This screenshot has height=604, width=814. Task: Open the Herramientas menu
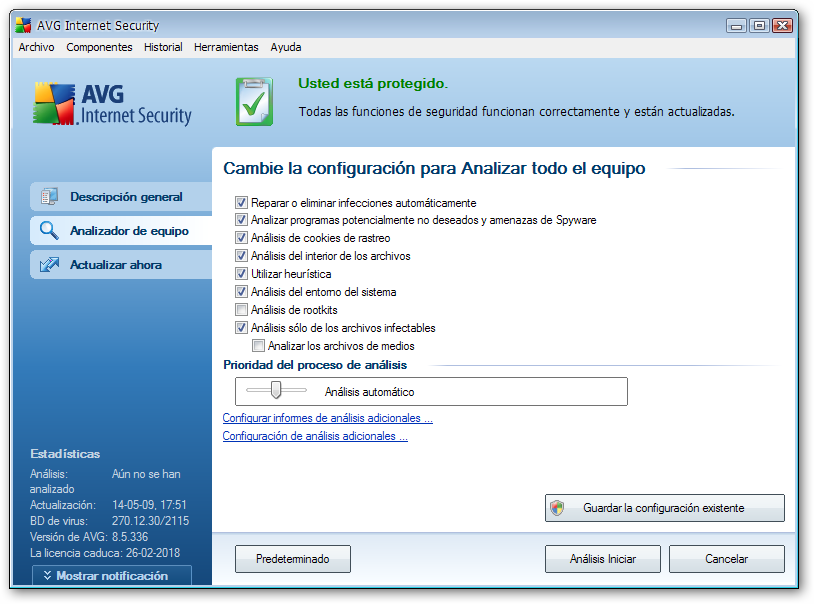[226, 47]
